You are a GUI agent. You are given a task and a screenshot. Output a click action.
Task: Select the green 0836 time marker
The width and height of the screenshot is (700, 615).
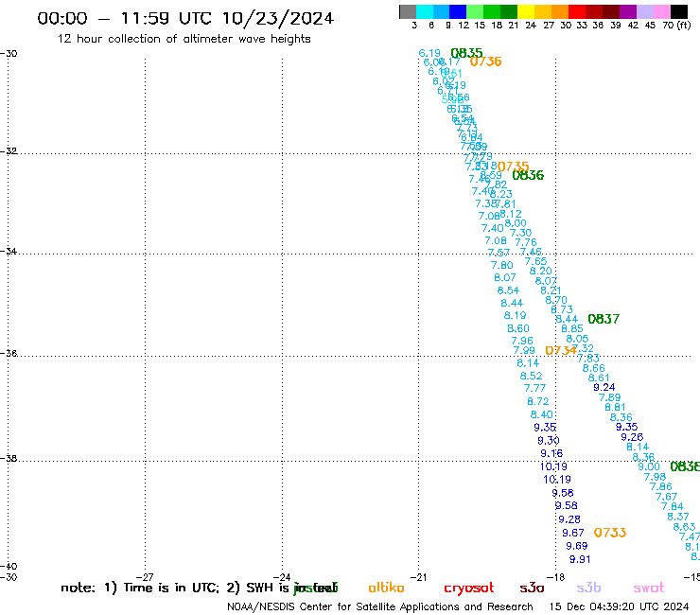pos(528,175)
